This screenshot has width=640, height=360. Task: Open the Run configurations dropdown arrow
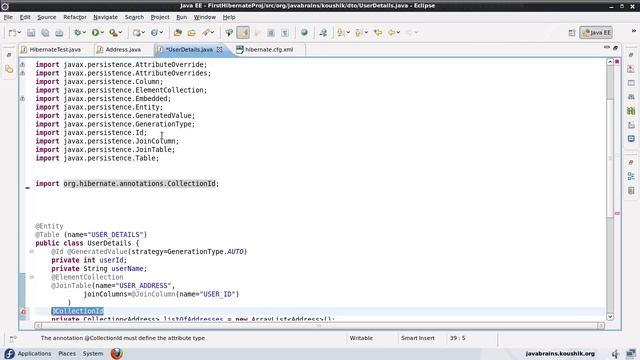[102, 33]
